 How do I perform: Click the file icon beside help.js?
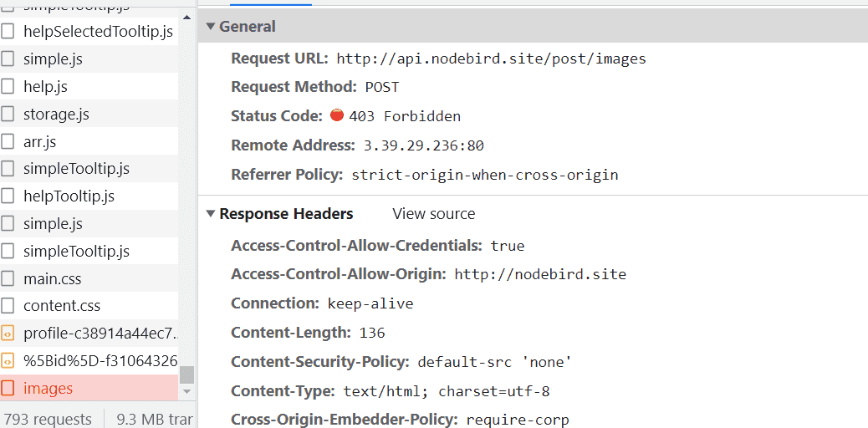coord(8,86)
